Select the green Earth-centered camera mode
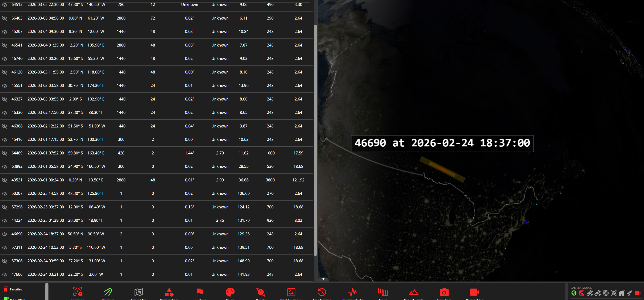Screen dimensions: 644x300 coord(574,293)
